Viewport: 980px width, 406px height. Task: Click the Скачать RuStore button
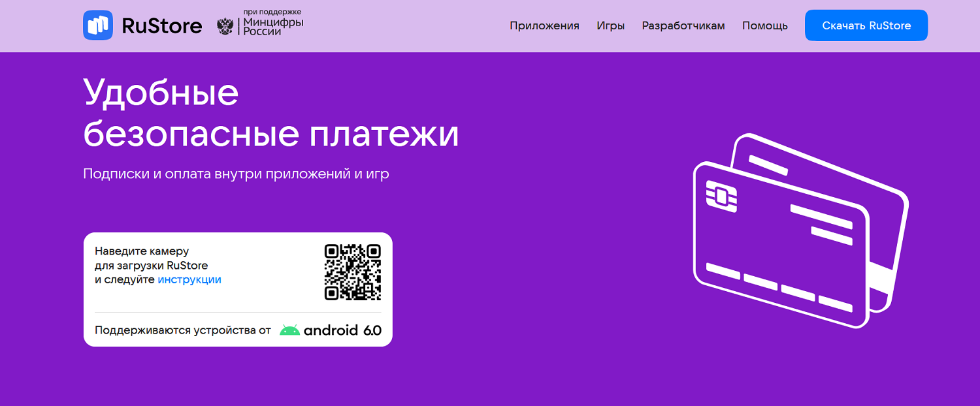tap(866, 25)
